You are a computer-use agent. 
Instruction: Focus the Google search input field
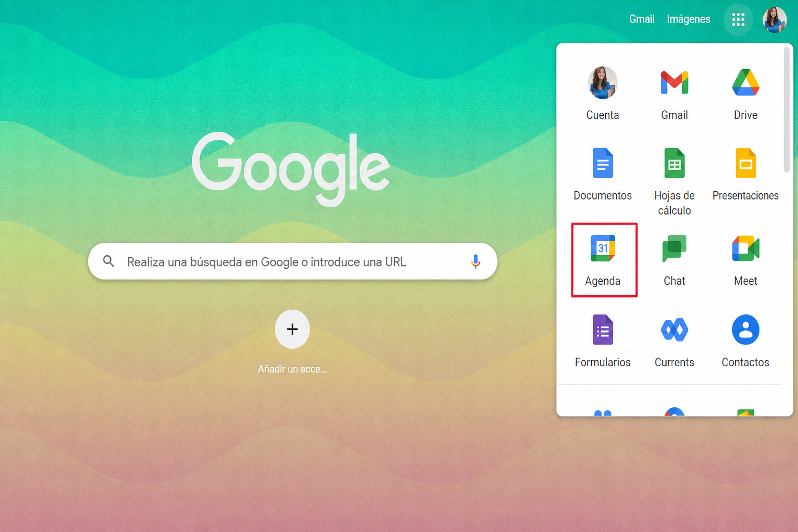tap(292, 261)
